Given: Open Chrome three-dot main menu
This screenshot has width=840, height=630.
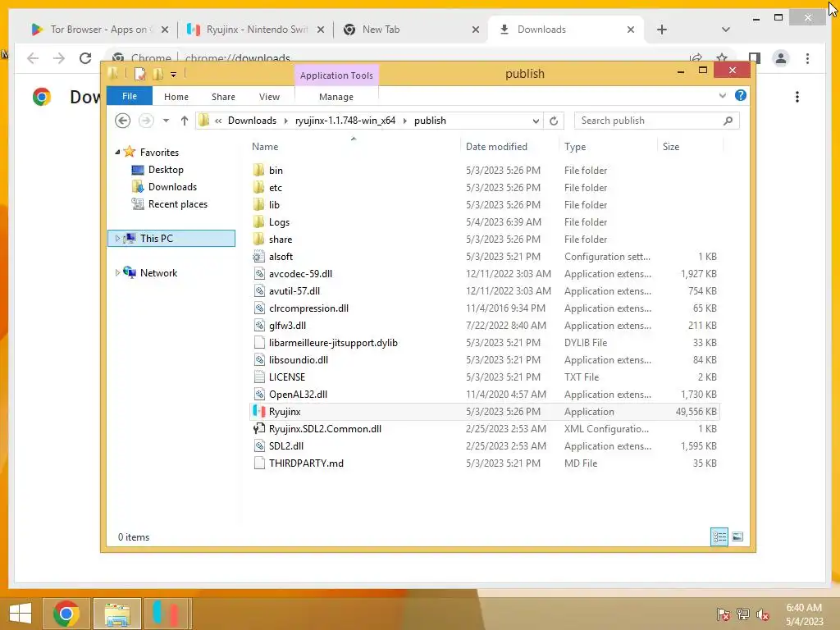Looking at the screenshot, I should pyautogui.click(x=807, y=58).
